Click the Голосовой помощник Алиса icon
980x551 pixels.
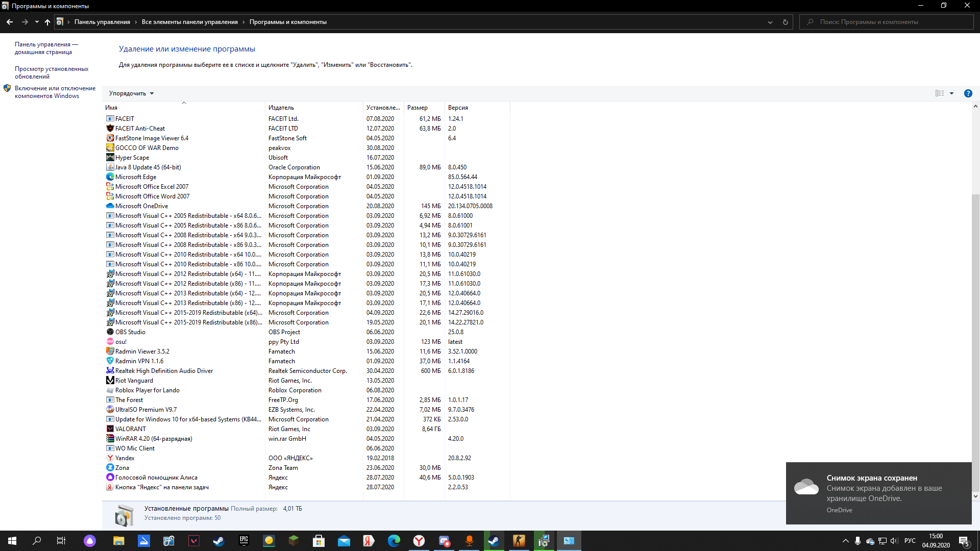coord(110,478)
